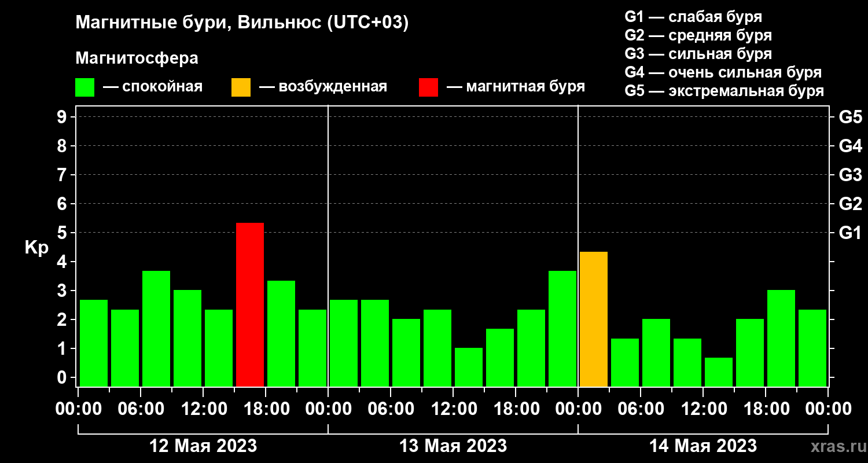Click the '— спокойная' legend label
Viewport: 868px width, 463px height.
[153, 87]
